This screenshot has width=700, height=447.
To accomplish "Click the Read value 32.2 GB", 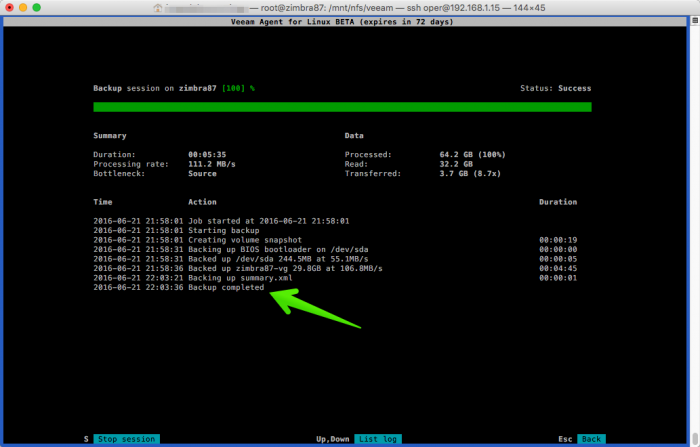I will pos(456,164).
